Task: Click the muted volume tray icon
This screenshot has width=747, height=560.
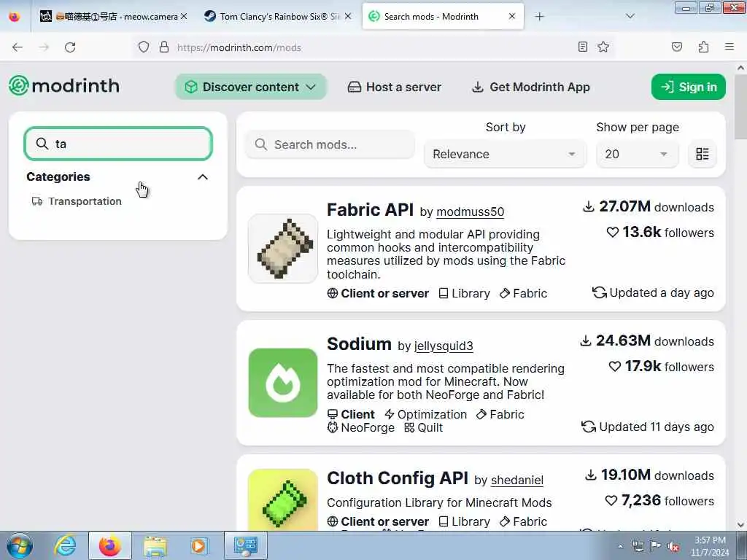Action: point(673,546)
